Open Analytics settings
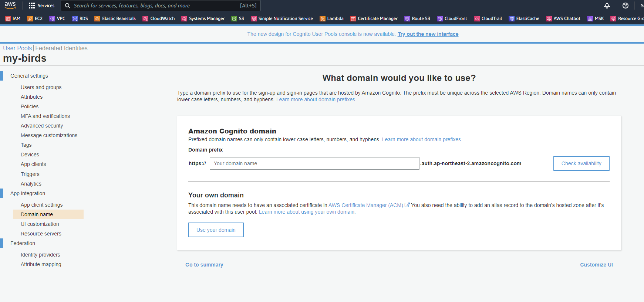The width and height of the screenshot is (644, 302). 31,184
